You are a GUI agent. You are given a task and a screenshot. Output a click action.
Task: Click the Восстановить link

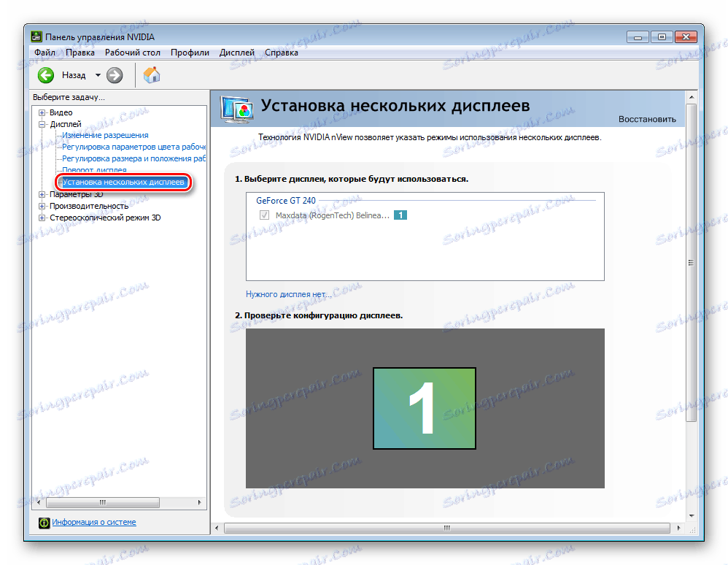point(647,119)
